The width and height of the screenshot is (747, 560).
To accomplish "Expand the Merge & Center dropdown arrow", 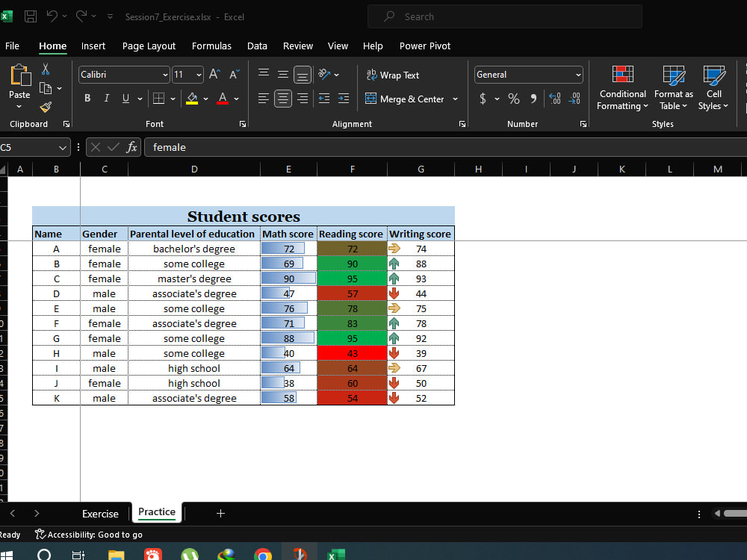I will (x=455, y=99).
